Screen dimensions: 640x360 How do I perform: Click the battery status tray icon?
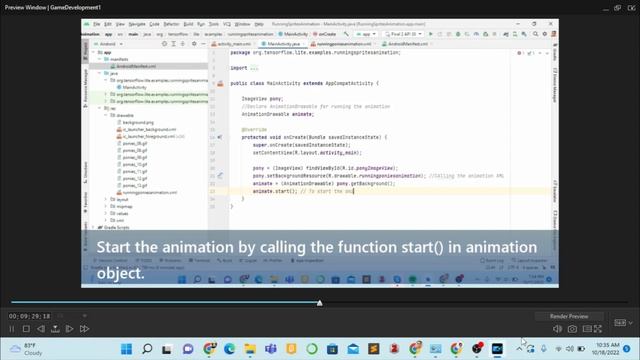581,349
